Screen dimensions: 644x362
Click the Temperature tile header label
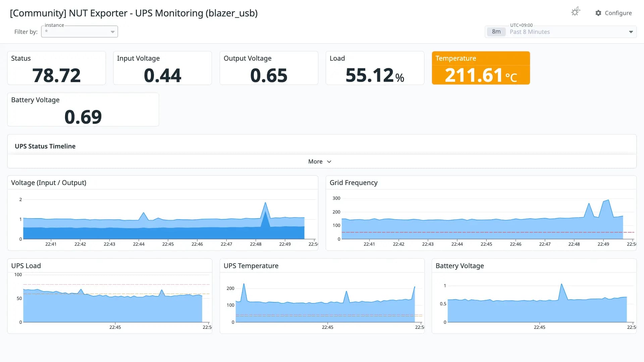click(x=455, y=58)
